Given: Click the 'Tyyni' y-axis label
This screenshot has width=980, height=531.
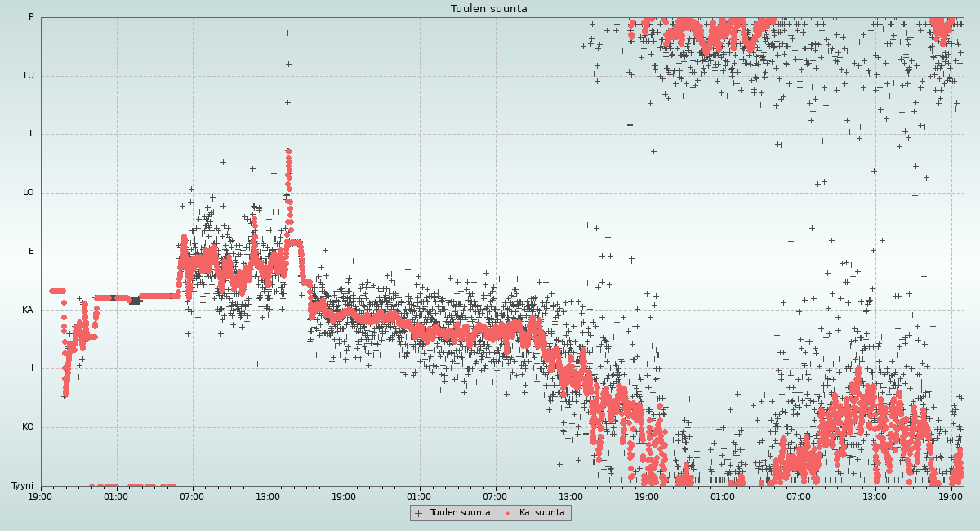Looking at the screenshot, I should (22, 486).
